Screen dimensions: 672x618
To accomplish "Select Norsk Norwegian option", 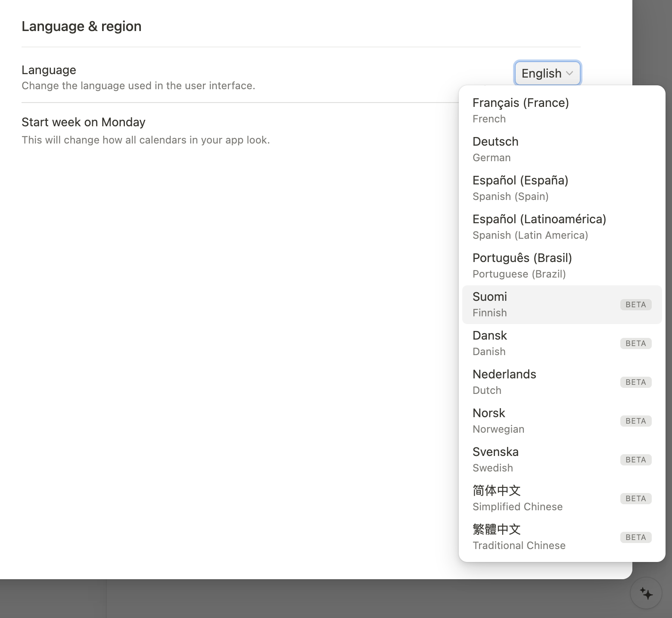I will point(562,421).
